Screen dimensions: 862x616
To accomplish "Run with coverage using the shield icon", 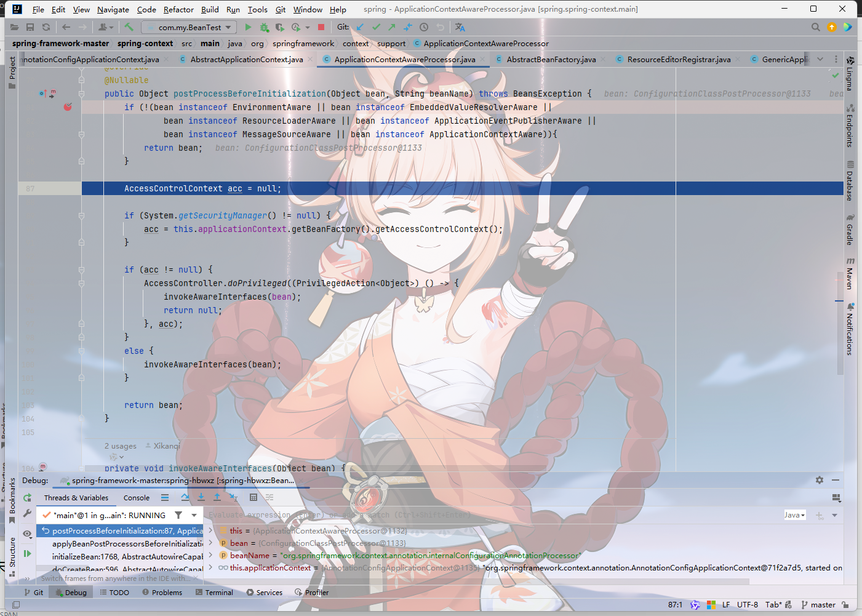I will point(280,27).
